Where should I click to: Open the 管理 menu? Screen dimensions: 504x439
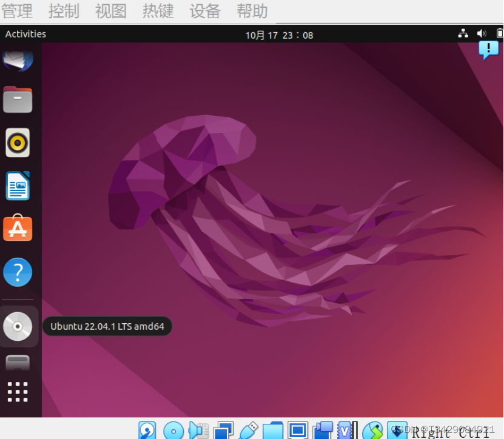(x=17, y=12)
